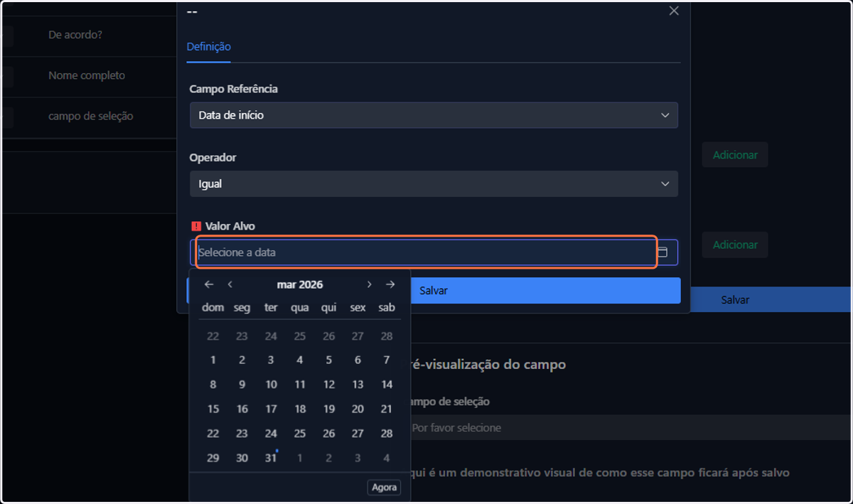Close the definition dialog
853x504 pixels.
[674, 11]
